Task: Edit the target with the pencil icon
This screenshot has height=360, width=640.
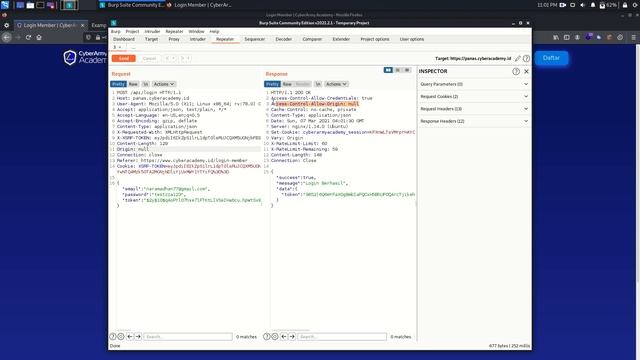Action: pos(518,58)
